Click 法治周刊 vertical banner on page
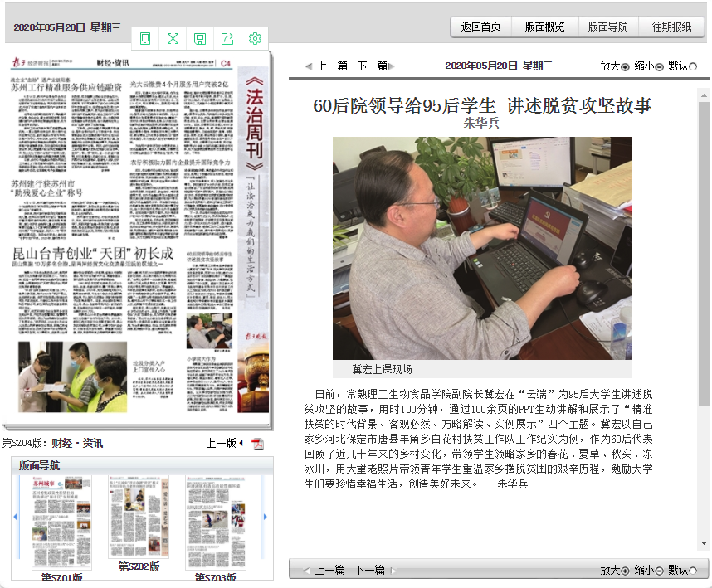Viewport: 712px width, 588px height. pos(255,123)
